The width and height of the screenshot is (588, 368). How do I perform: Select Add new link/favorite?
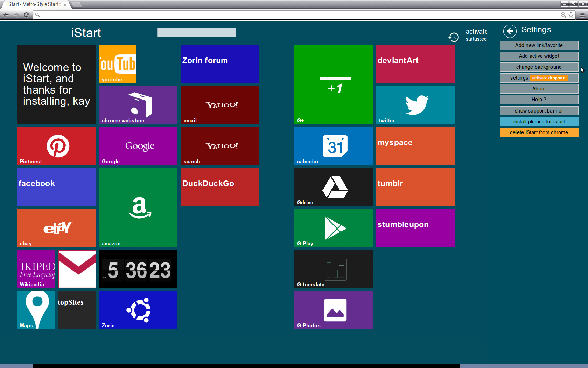point(539,45)
